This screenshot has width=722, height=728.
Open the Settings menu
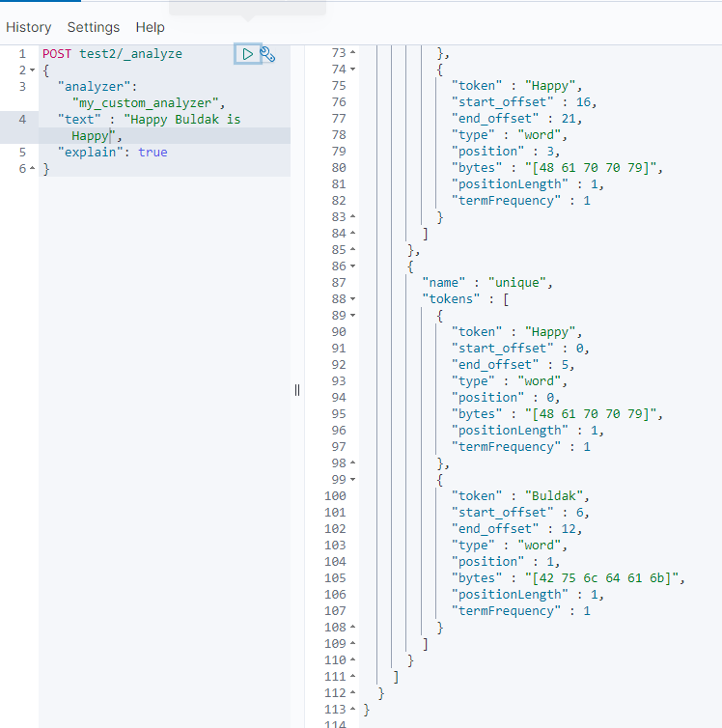(94, 27)
